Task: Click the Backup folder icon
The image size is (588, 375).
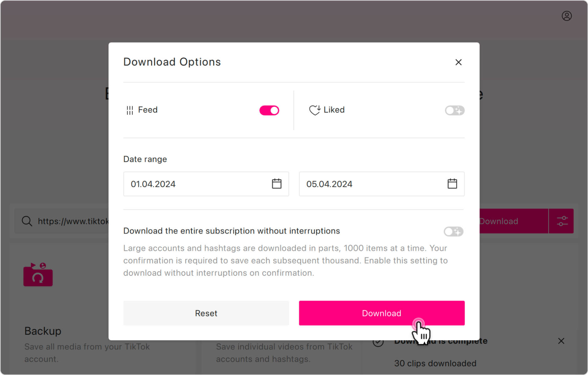Action: pos(38,274)
